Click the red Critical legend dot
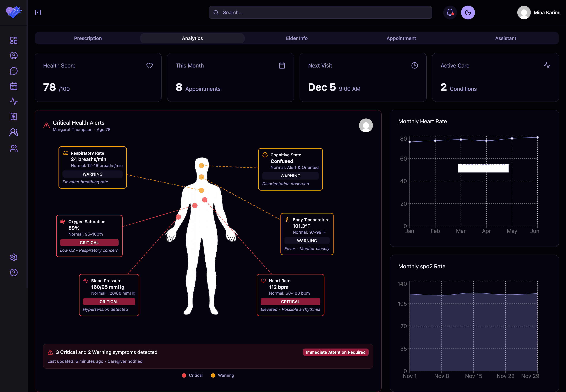The image size is (566, 392). tap(184, 375)
